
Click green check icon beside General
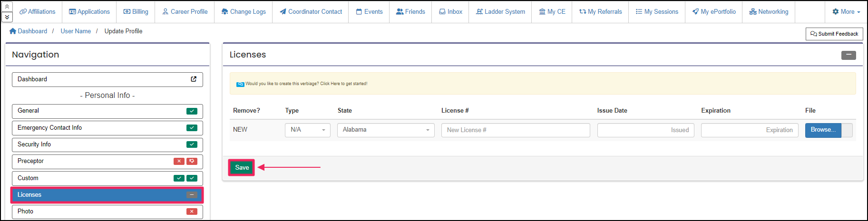(x=192, y=111)
